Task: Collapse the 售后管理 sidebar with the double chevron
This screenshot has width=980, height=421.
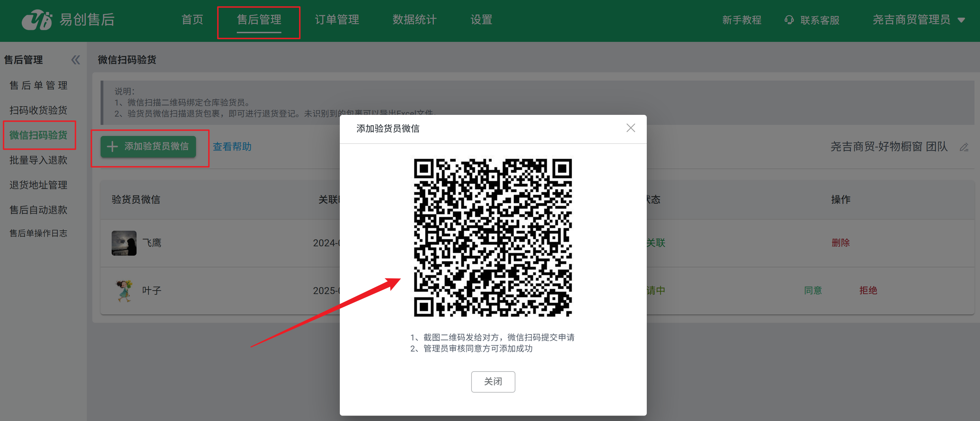Action: [x=75, y=60]
